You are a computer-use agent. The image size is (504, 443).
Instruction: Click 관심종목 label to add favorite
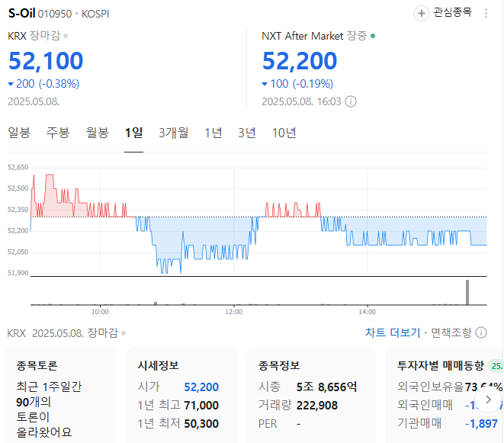[x=453, y=13]
